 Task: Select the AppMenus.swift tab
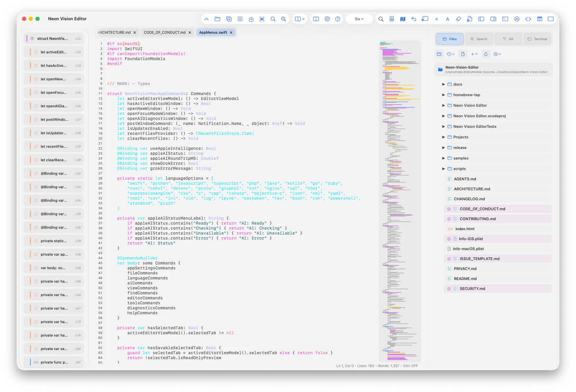213,33
